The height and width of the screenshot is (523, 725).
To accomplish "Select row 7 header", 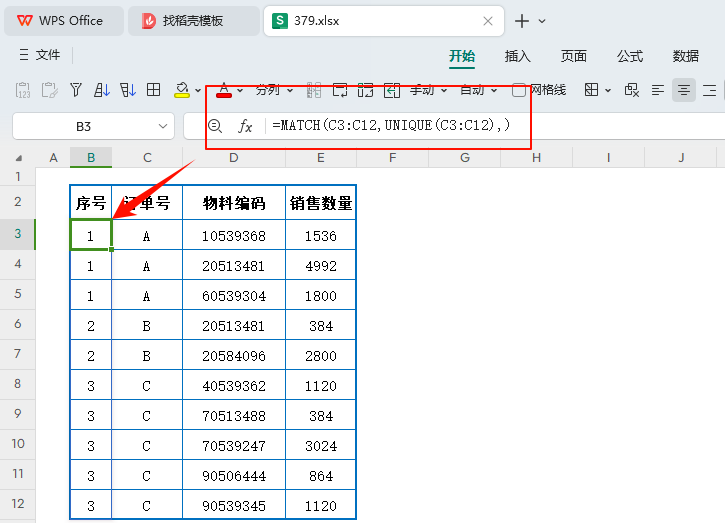I will click(18, 354).
